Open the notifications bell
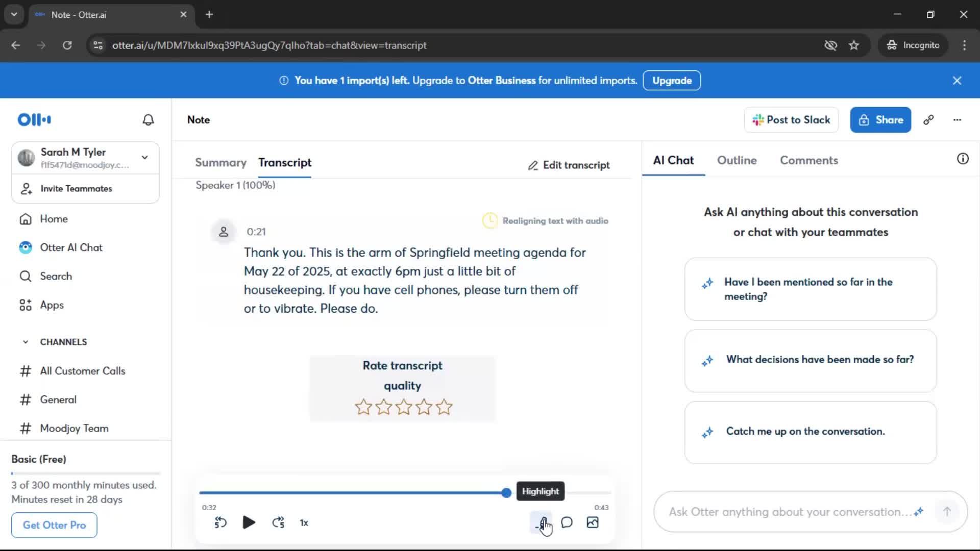Screen dimensions: 980x551 coord(148,120)
